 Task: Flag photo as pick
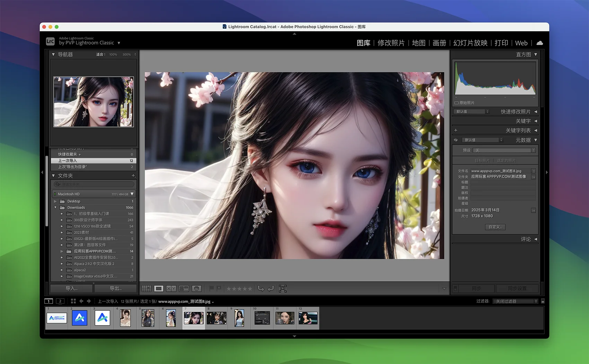[x=211, y=288]
